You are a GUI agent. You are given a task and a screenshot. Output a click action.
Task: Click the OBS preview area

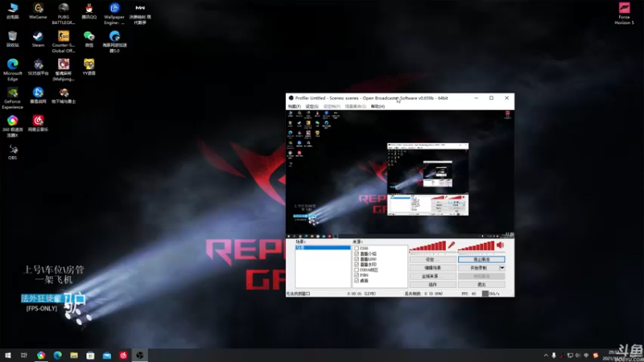click(x=399, y=174)
